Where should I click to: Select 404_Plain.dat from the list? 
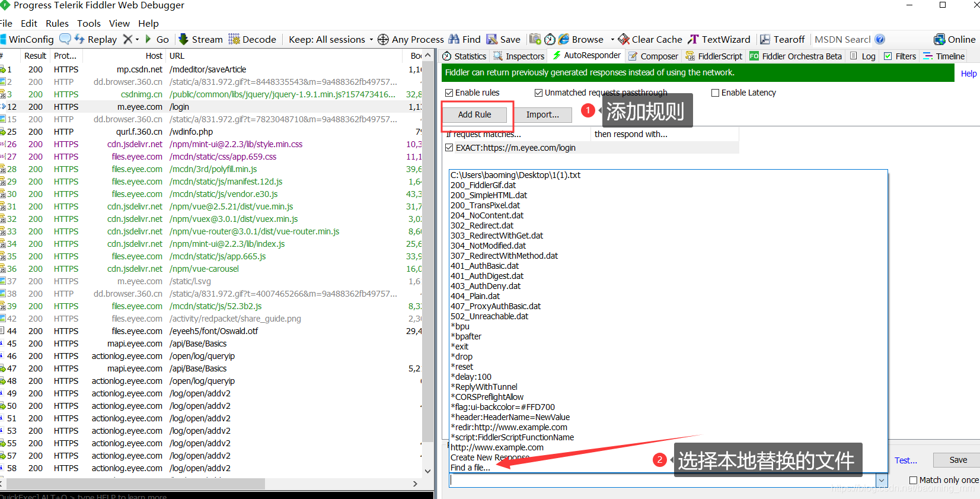point(475,296)
